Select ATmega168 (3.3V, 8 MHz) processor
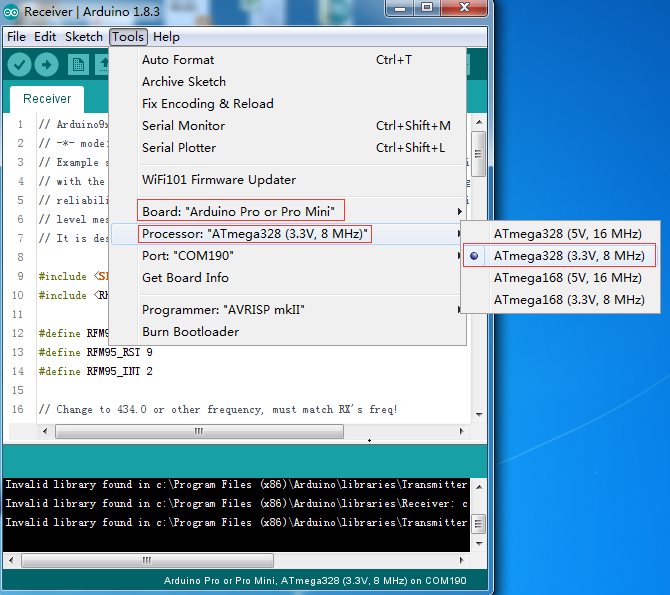 tap(561, 300)
